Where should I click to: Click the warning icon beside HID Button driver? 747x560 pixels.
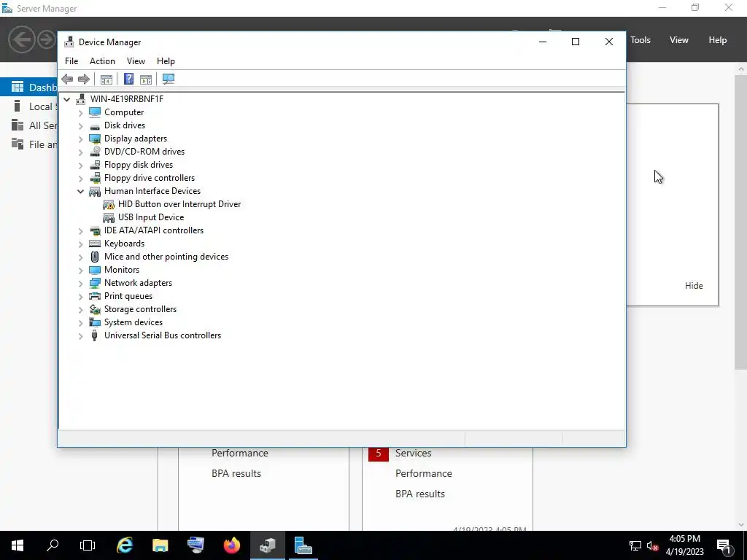pos(109,204)
